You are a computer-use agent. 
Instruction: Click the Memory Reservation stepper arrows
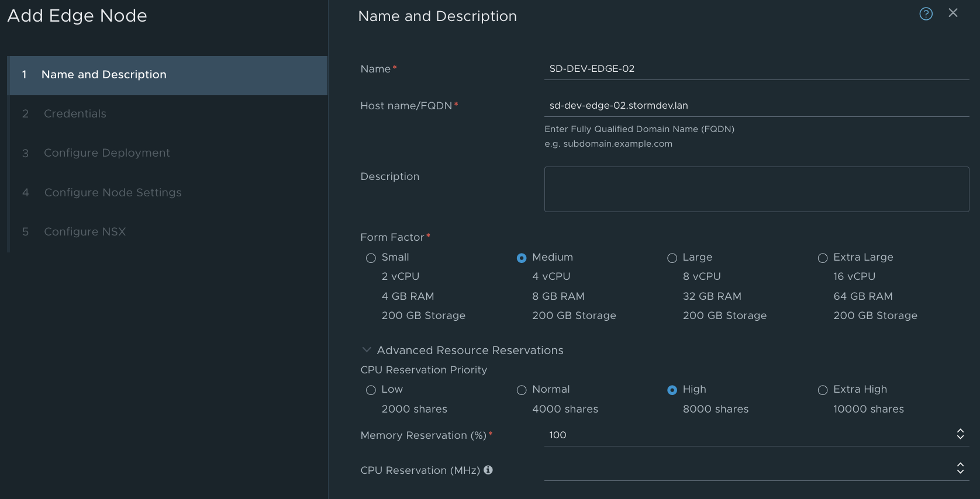[960, 434]
